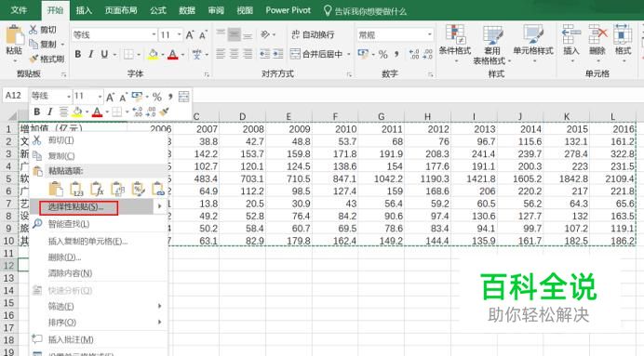Click ribbon Increase Indent icon
The height and width of the screenshot is (356, 644).
click(278, 54)
